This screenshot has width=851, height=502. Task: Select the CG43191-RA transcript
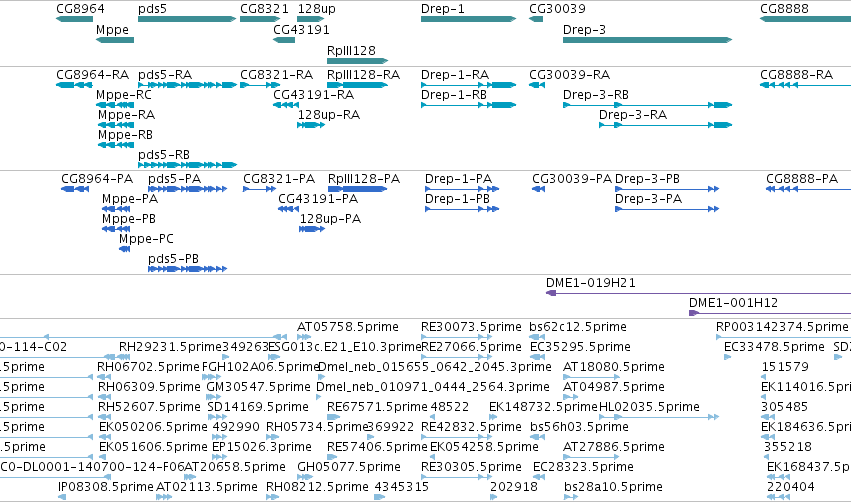286,105
